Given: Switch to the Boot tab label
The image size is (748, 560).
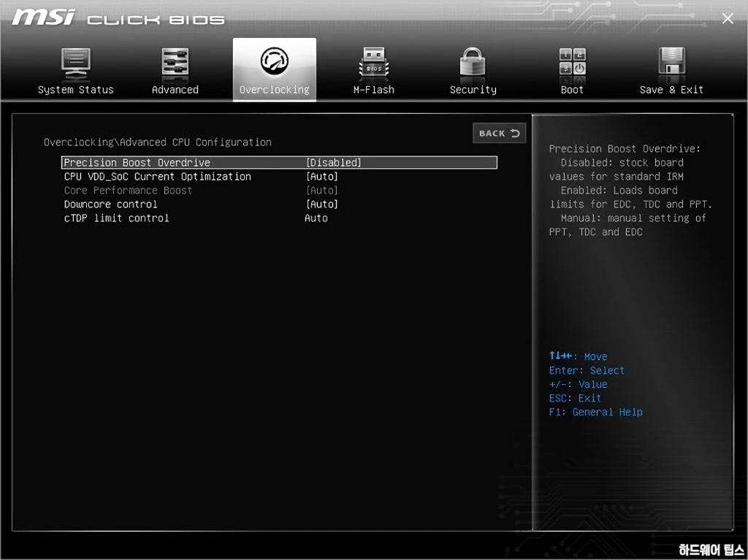Looking at the screenshot, I should tap(572, 90).
